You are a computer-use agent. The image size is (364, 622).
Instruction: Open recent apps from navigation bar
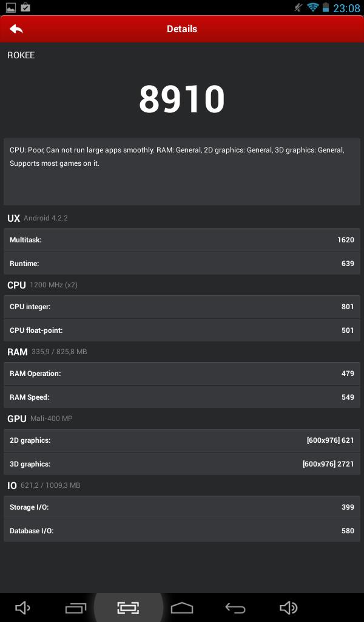76,607
